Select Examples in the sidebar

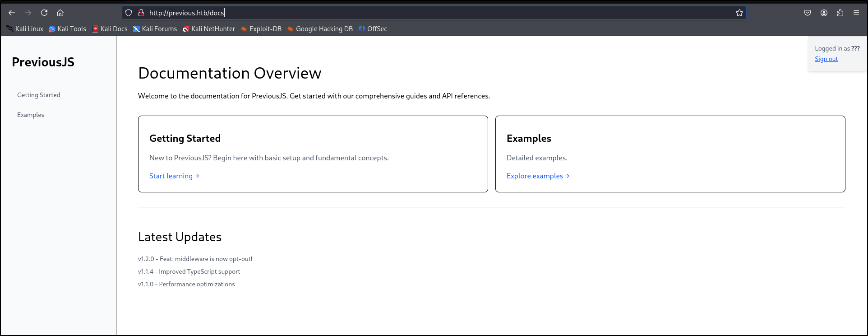tap(31, 115)
